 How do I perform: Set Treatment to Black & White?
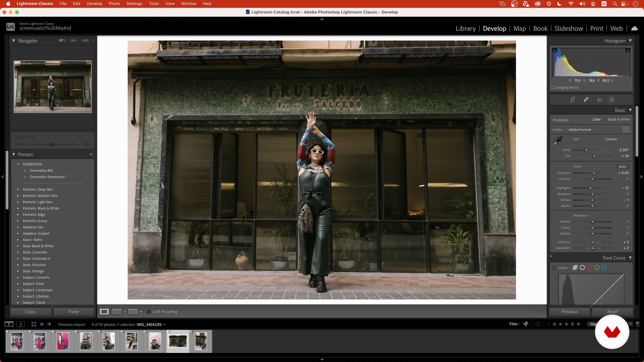coord(619,119)
